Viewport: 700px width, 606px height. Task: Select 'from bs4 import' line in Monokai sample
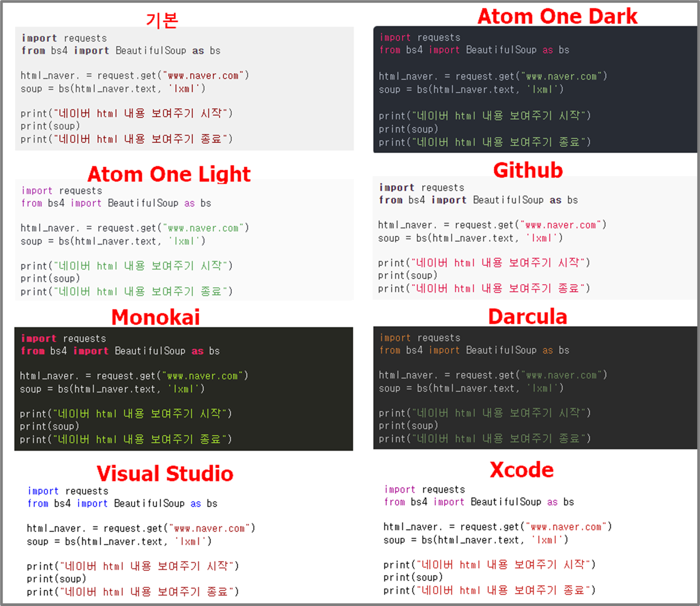click(x=120, y=351)
